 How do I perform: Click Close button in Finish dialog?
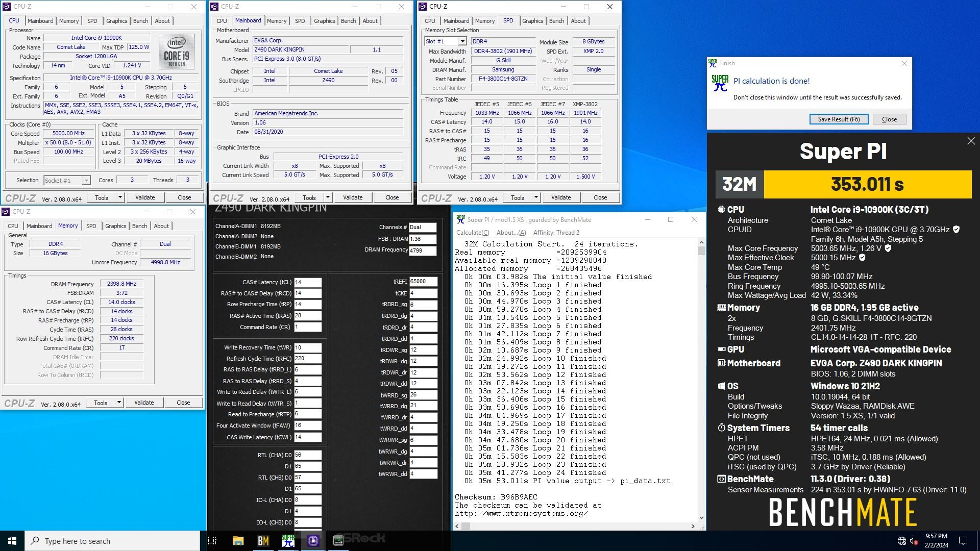point(889,119)
